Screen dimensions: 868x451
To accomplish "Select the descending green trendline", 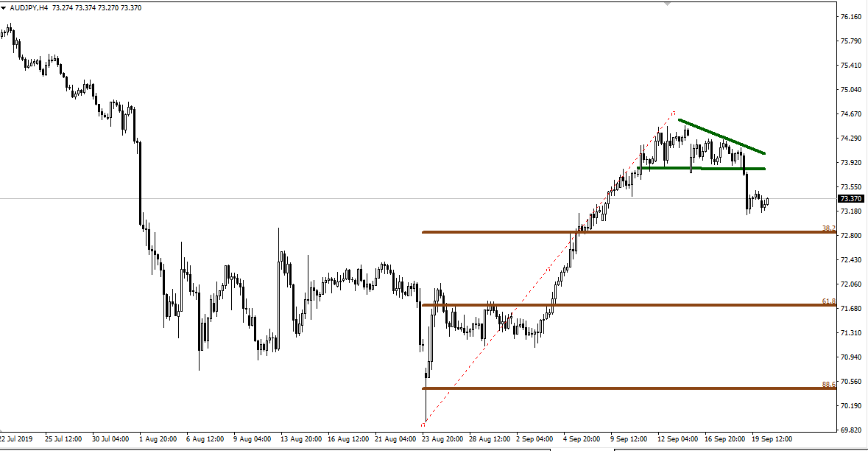I will pyautogui.click(x=721, y=136).
